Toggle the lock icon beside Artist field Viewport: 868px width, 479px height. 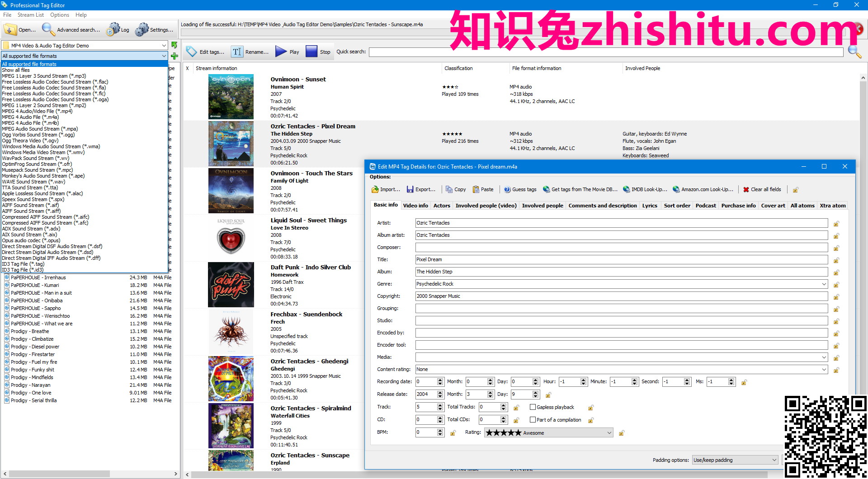(x=836, y=224)
